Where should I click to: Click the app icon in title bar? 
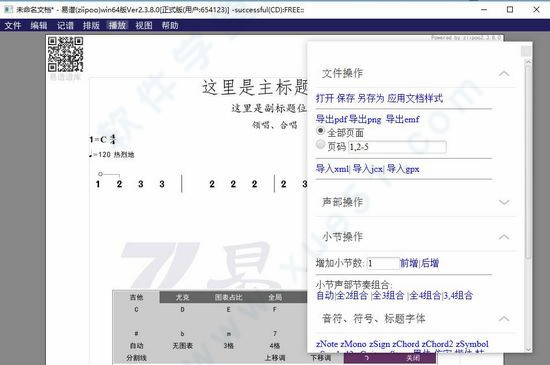coord(8,9)
